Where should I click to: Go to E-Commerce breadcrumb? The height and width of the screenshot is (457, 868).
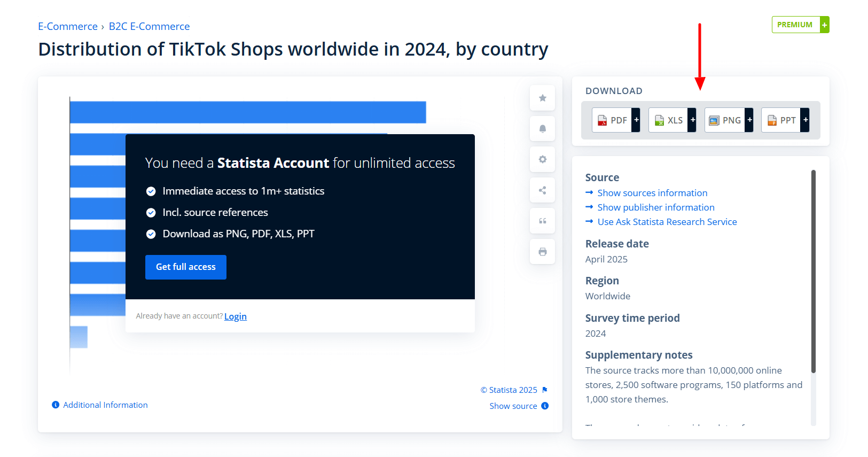68,26
